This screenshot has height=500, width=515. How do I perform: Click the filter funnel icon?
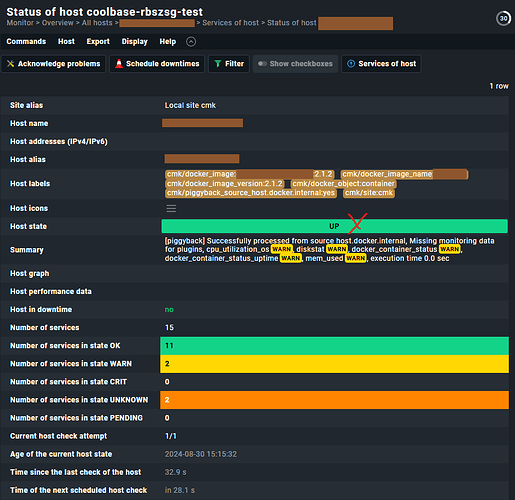218,64
